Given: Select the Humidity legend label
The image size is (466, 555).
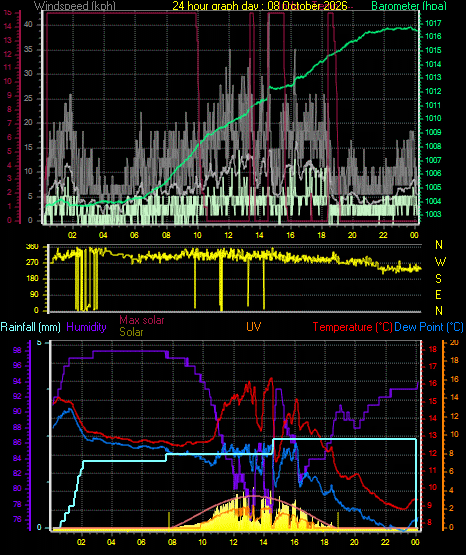Looking at the screenshot, I should (86, 327).
